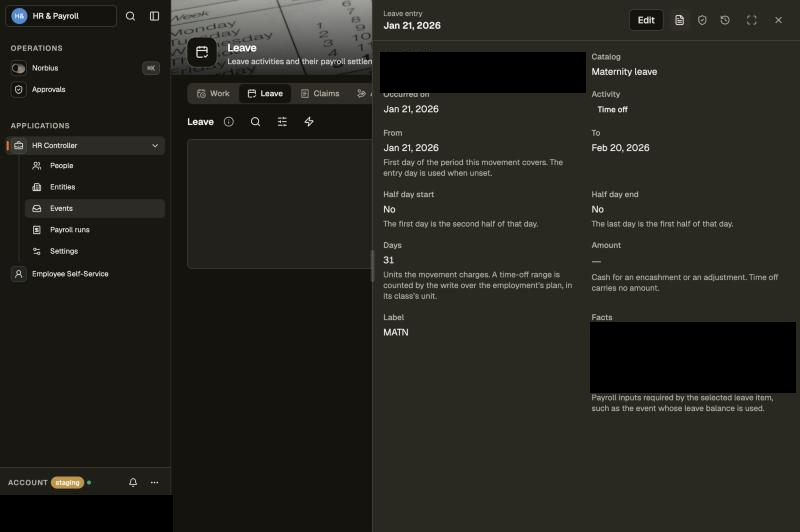
Task: Expand the entry panel to fullscreen
Action: point(752,20)
